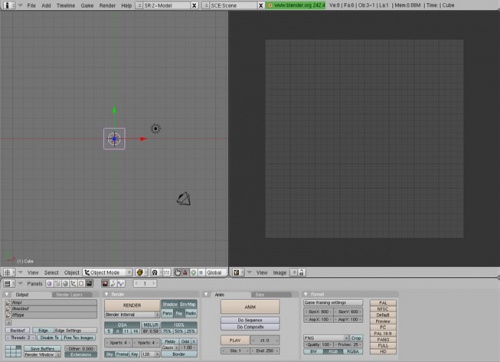500x362 pixels.
Task: Open the Add menu
Action: (x=46, y=5)
